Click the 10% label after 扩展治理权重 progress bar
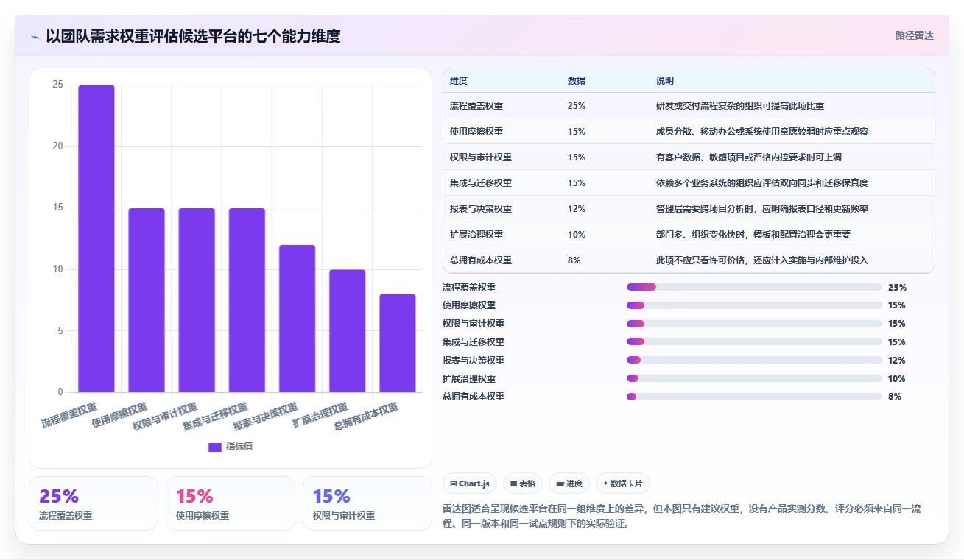The image size is (964, 560). (x=897, y=379)
